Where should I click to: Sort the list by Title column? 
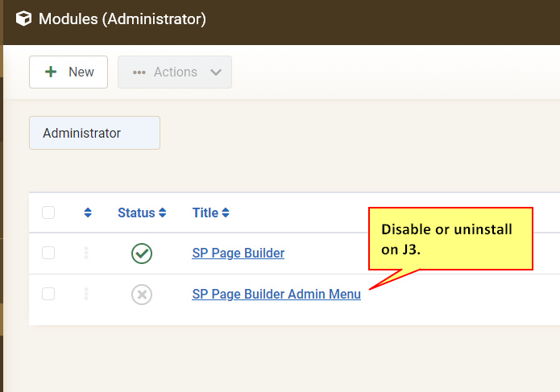pyautogui.click(x=211, y=213)
